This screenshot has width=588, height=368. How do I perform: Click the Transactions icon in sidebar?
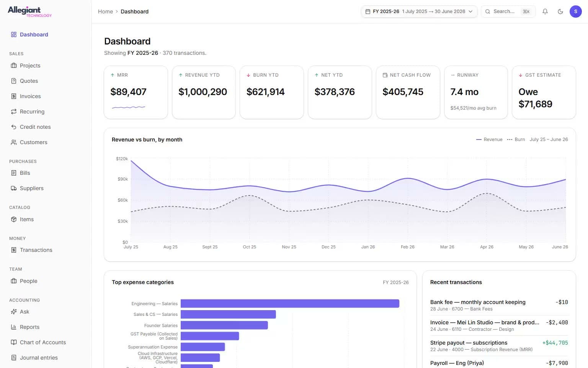pyautogui.click(x=14, y=250)
